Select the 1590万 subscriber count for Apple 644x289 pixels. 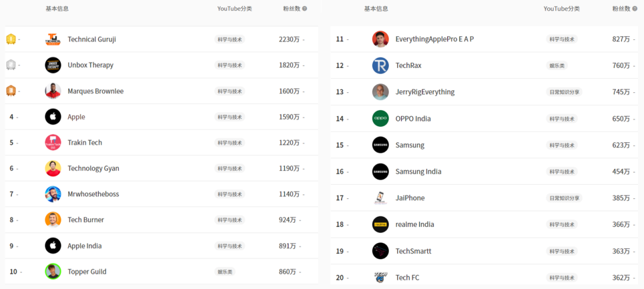289,117
